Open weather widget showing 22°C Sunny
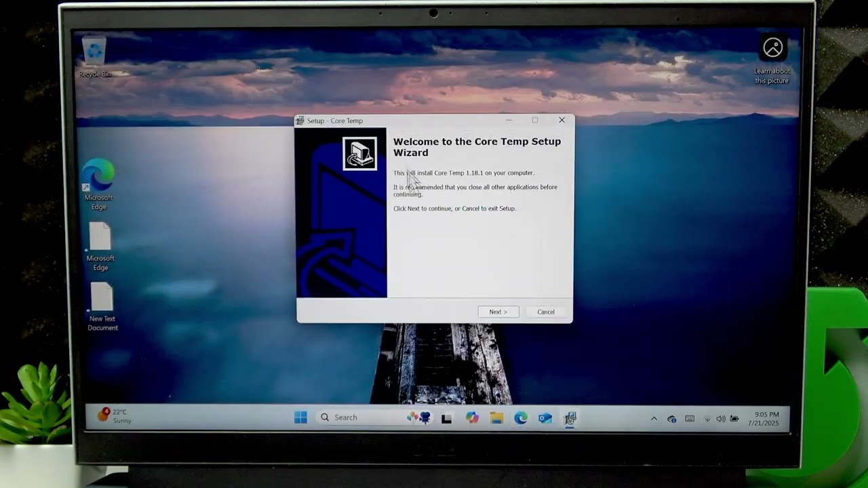868x488 pixels. (115, 416)
